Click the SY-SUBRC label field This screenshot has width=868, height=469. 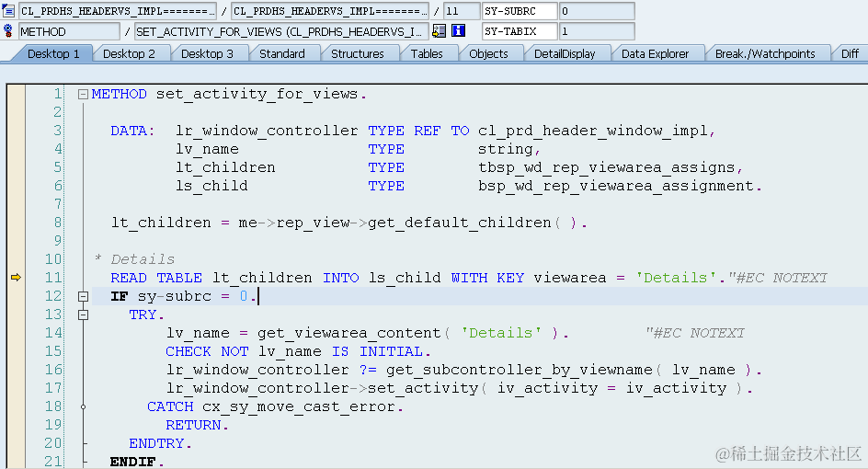[520, 10]
